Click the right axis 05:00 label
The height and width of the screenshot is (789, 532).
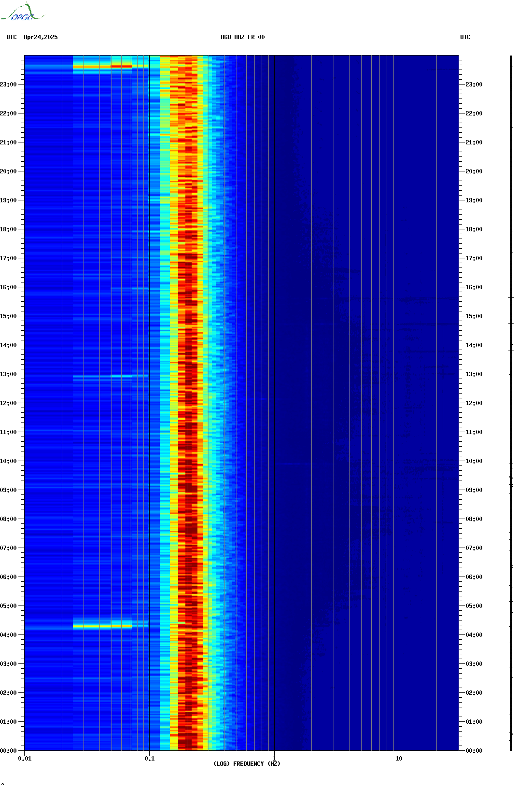click(x=474, y=606)
